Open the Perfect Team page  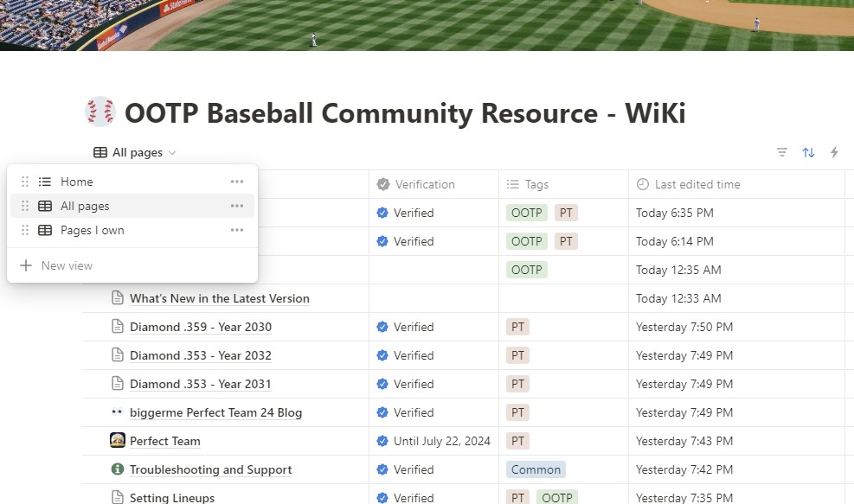pyautogui.click(x=165, y=441)
